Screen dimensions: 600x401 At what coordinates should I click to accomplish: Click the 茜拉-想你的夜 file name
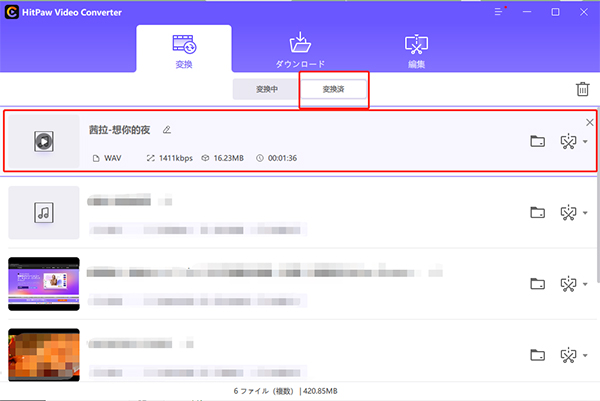click(x=119, y=130)
